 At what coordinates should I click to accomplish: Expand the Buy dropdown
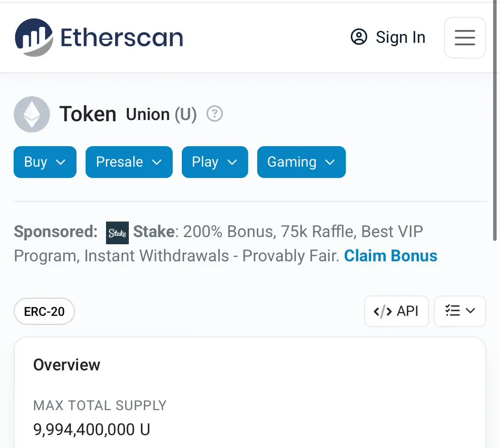point(45,162)
